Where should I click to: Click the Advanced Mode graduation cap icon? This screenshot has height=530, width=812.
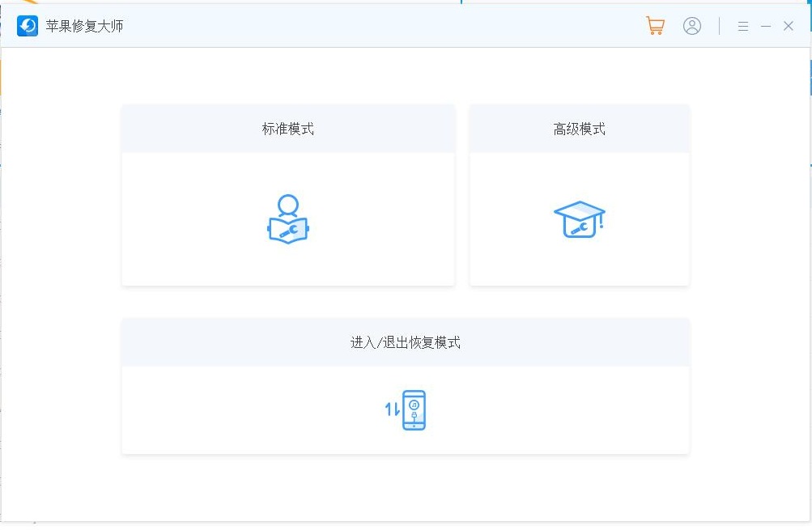click(579, 218)
